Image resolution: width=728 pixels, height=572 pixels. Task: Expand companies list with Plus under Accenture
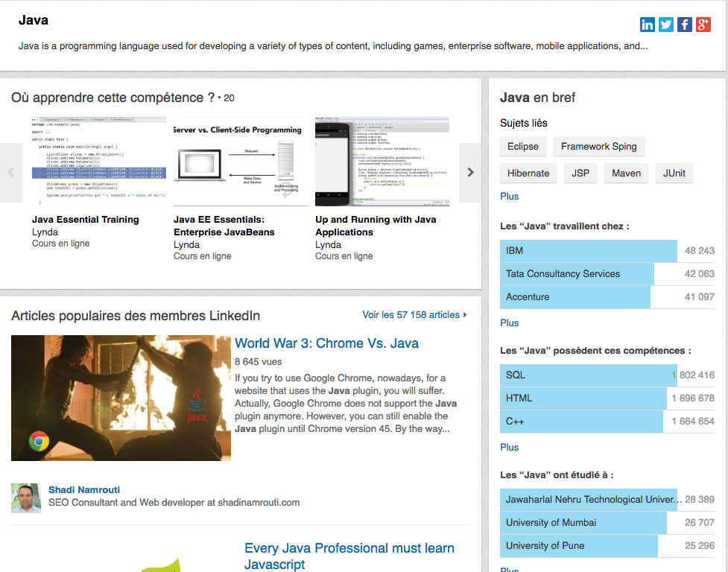(510, 323)
